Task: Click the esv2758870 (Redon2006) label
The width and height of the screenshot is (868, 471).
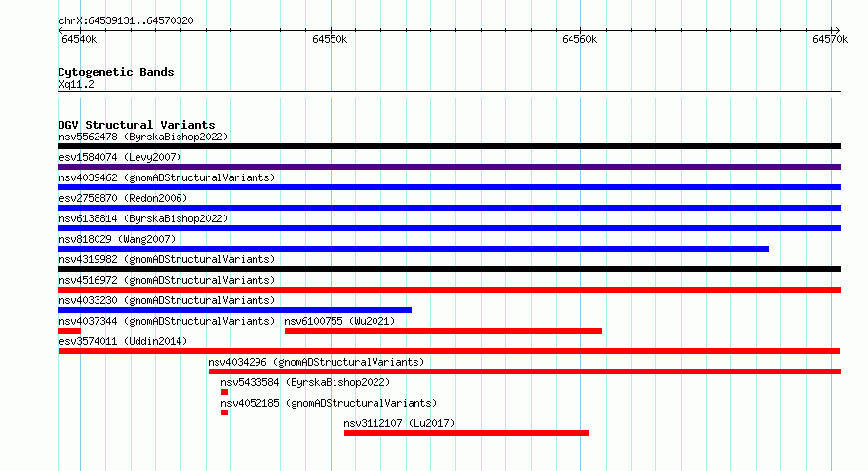Action: point(123,198)
